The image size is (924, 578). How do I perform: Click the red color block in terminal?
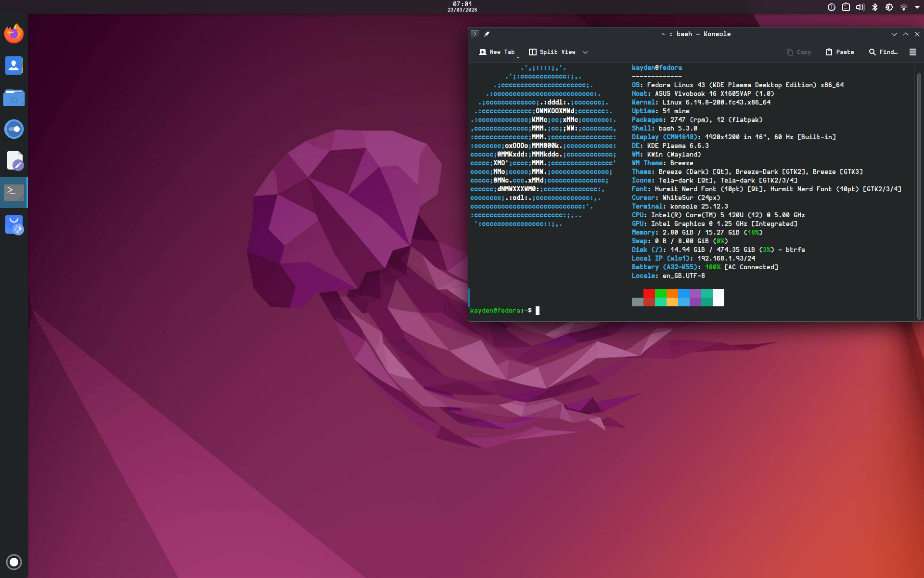[x=649, y=293]
